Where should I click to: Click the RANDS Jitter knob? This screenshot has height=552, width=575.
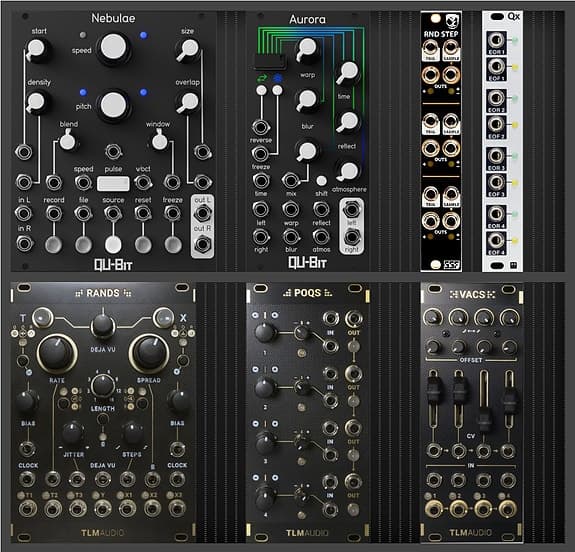pyautogui.click(x=73, y=434)
